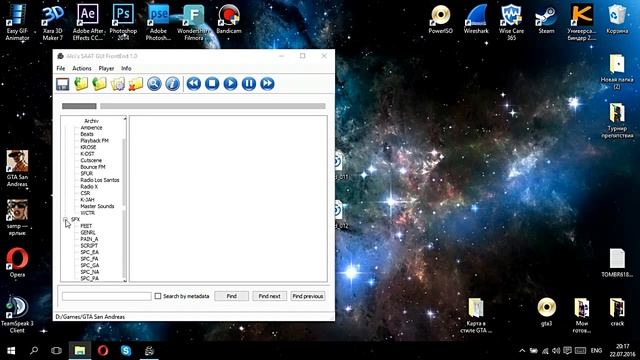640x360 pixels.
Task: Open the Actions menu
Action: (82, 68)
